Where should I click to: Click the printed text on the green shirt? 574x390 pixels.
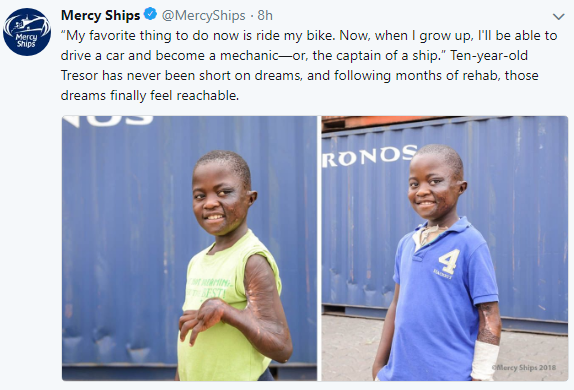pyautogui.click(x=210, y=288)
